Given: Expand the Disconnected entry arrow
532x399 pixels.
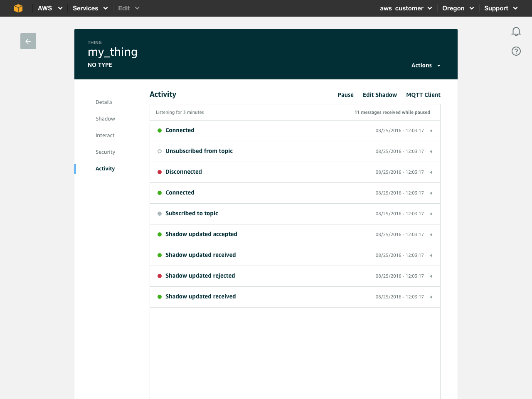Looking at the screenshot, I should 431,172.
